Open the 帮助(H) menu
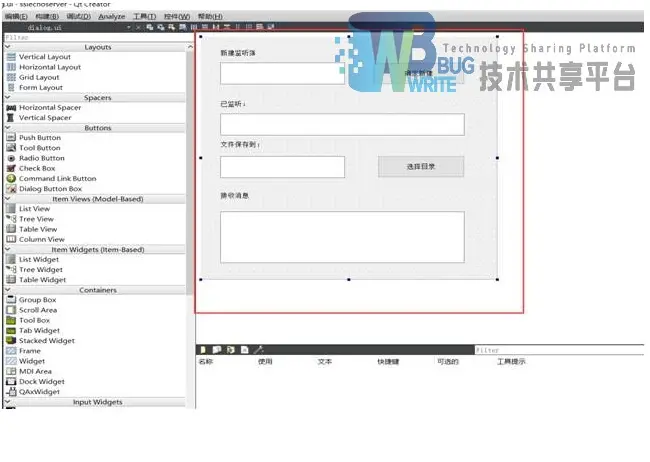The width and height of the screenshot is (650, 462). point(210,16)
